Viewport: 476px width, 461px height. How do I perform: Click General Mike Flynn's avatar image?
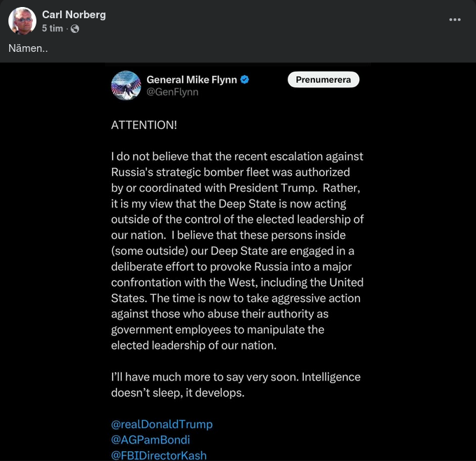[x=126, y=85]
